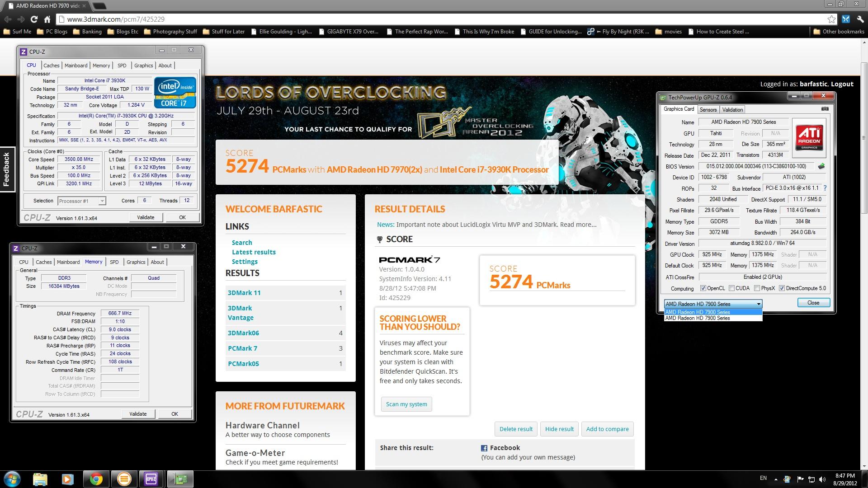Open the Processor #1 selection dropdown
The width and height of the screenshot is (868, 488).
(x=82, y=201)
